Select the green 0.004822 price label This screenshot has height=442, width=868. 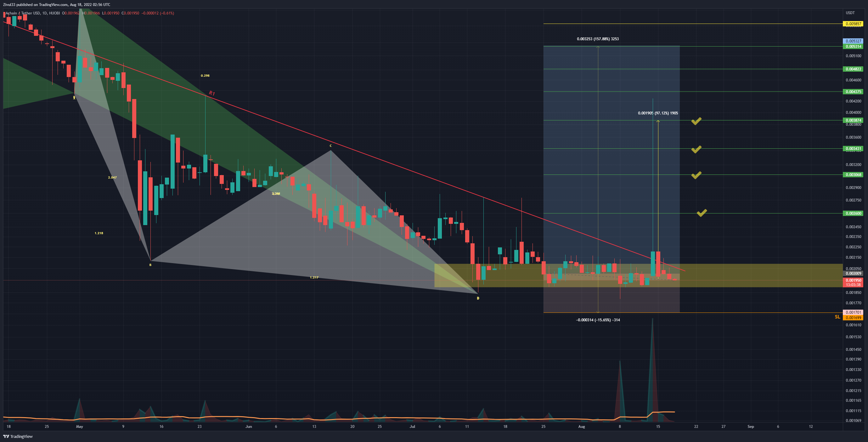coord(854,69)
